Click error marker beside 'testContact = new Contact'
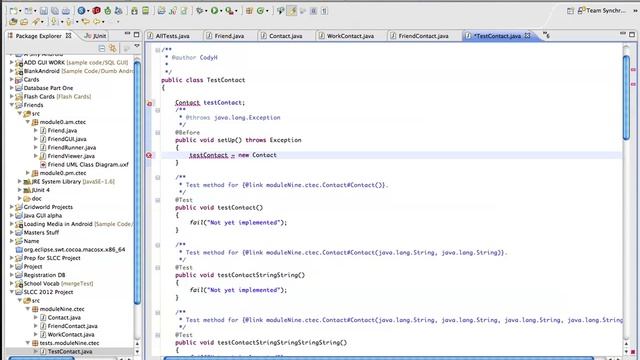The height and width of the screenshot is (360, 640). pos(149,155)
